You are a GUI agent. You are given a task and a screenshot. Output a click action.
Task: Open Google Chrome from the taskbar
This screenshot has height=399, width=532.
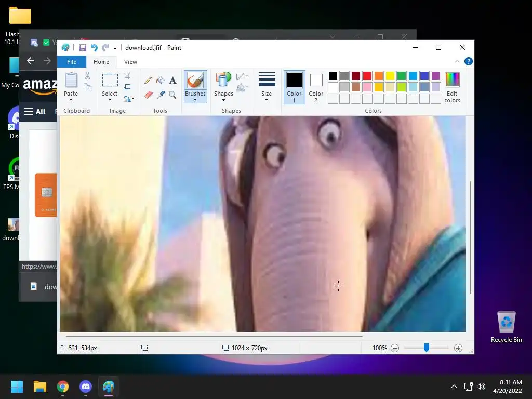click(63, 387)
